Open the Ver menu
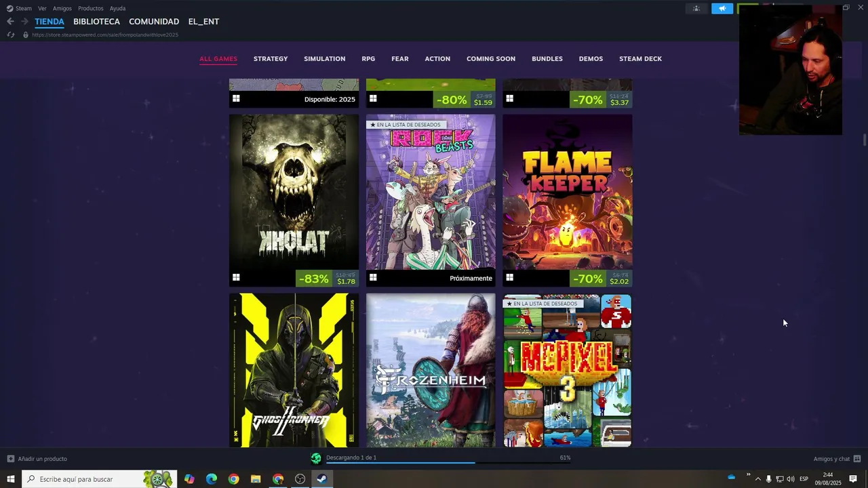868x488 pixels. click(x=42, y=8)
